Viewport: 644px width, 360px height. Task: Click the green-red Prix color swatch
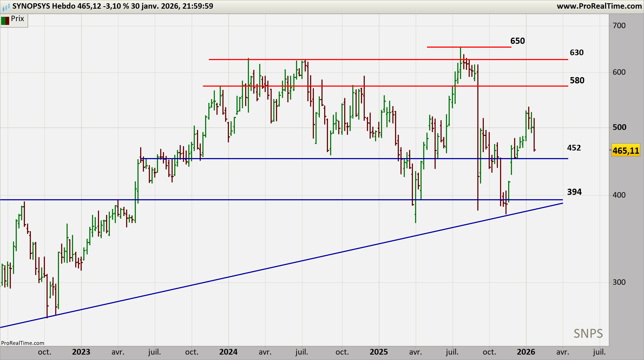(5, 21)
